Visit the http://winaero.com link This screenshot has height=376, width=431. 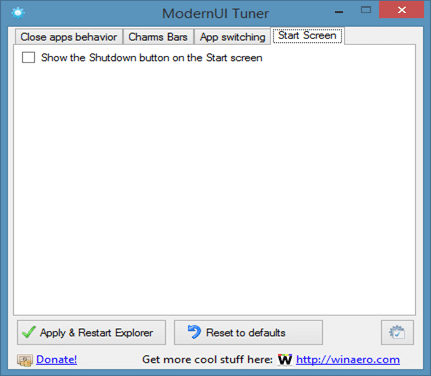pos(348,360)
